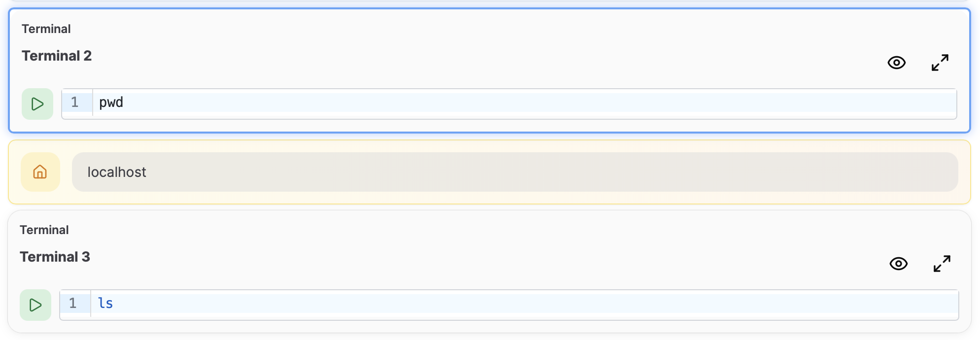Image resolution: width=980 pixels, height=340 pixels.
Task: Expand Terminal 2 to full screen
Action: (x=939, y=62)
